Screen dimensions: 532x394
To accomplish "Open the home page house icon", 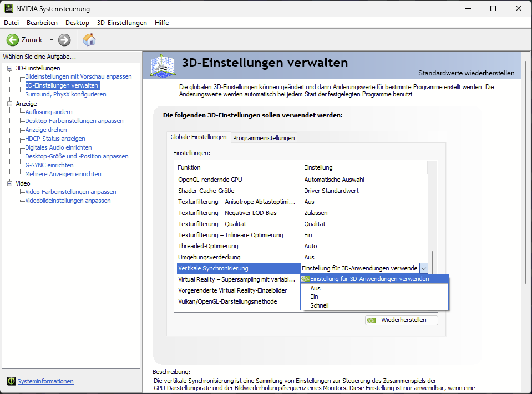I will click(x=89, y=40).
